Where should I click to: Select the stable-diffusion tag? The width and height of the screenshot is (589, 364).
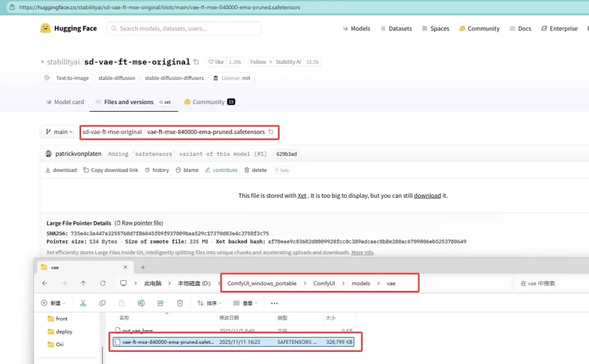coord(117,78)
